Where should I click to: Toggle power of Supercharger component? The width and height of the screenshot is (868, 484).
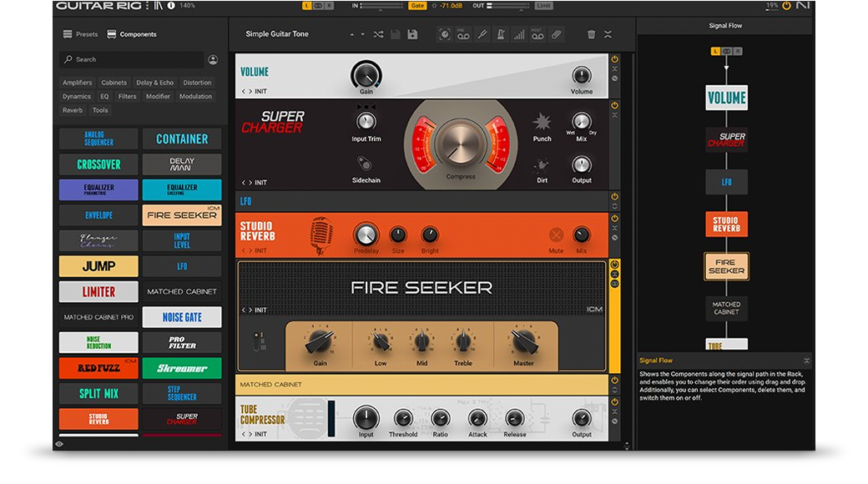614,105
